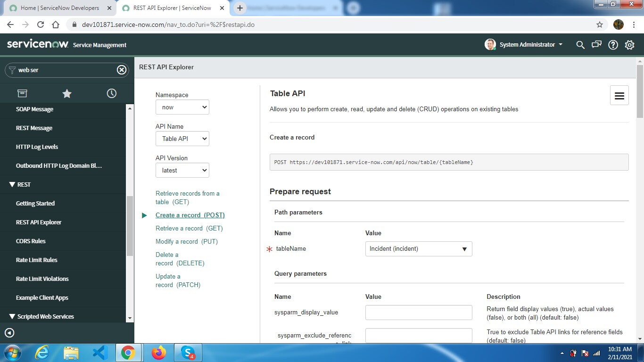Open Firefox from taskbar

pos(159,353)
